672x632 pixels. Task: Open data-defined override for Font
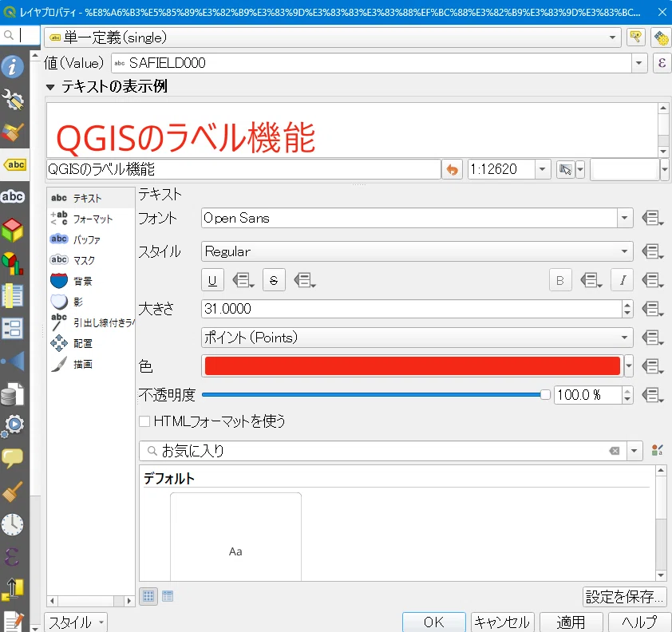[x=652, y=218]
